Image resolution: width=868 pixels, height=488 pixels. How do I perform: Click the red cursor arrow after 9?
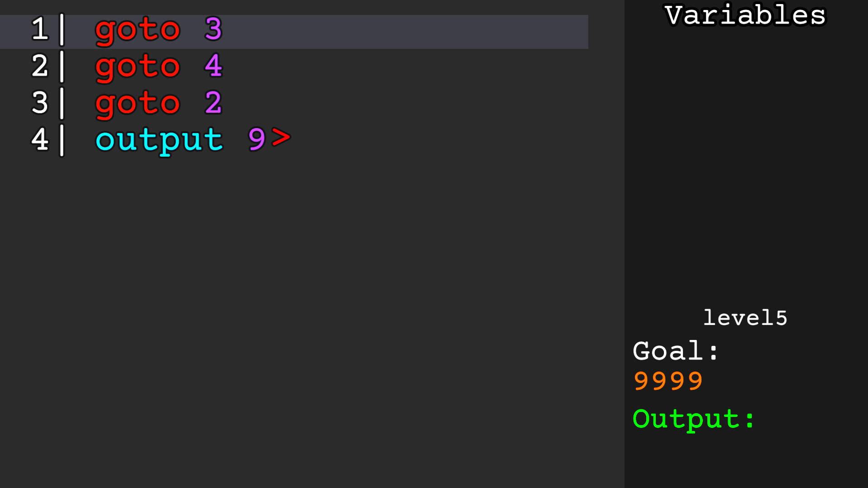[281, 138]
